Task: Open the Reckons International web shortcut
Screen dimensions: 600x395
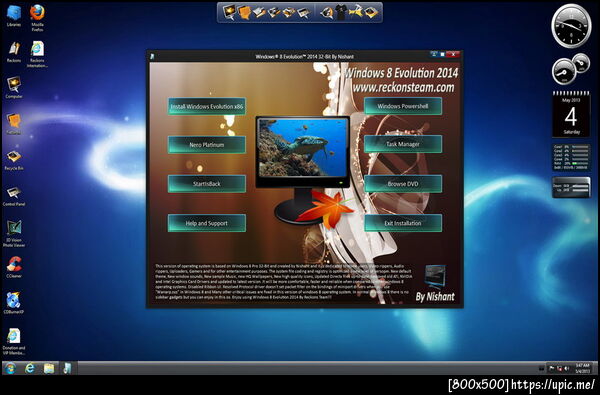Action: (x=37, y=54)
